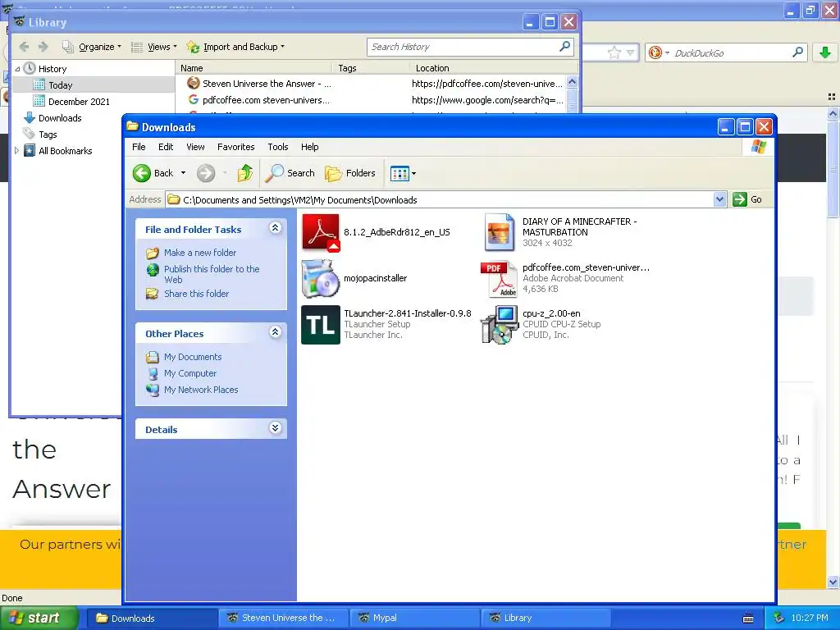Click the green downloads arrow in the browser

coord(825,52)
